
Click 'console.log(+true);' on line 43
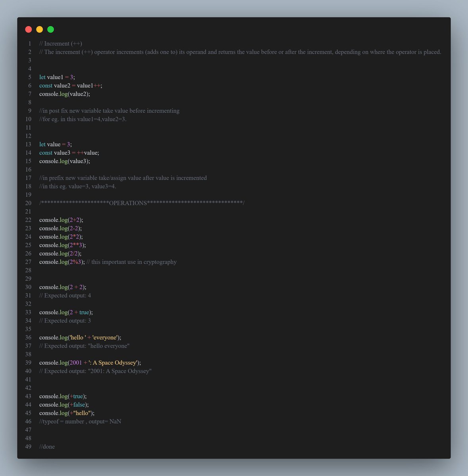pyautogui.click(x=63, y=396)
